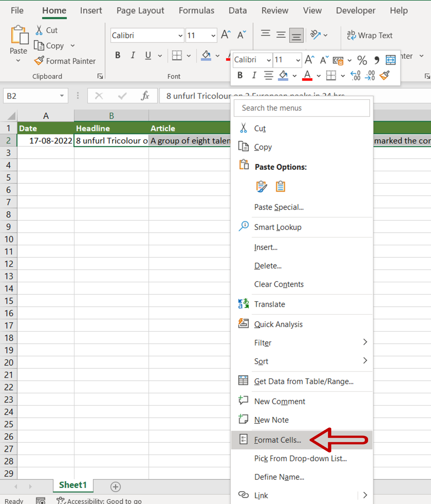Choose New Note in context menu
This screenshot has width=431, height=504.
pos(302,420)
